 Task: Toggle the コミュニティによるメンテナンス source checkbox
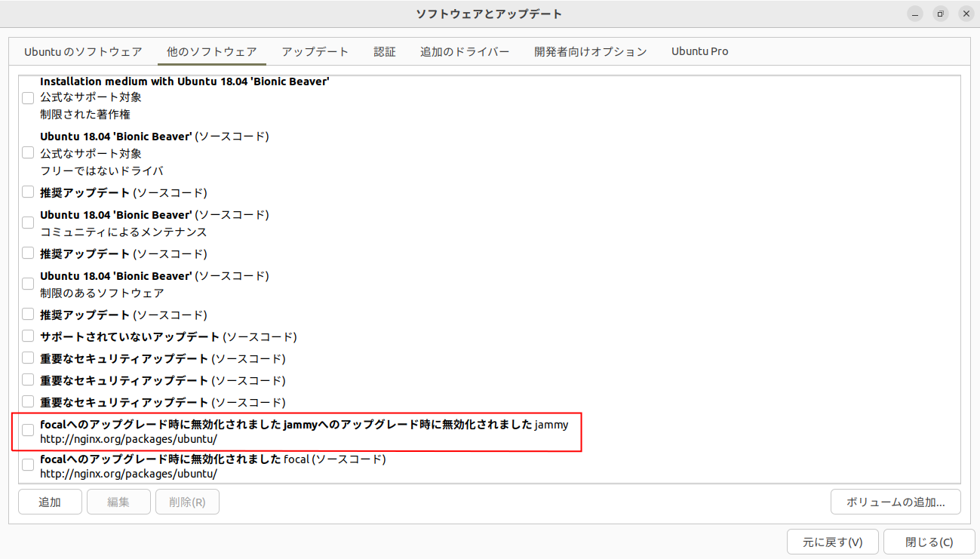pos(28,223)
